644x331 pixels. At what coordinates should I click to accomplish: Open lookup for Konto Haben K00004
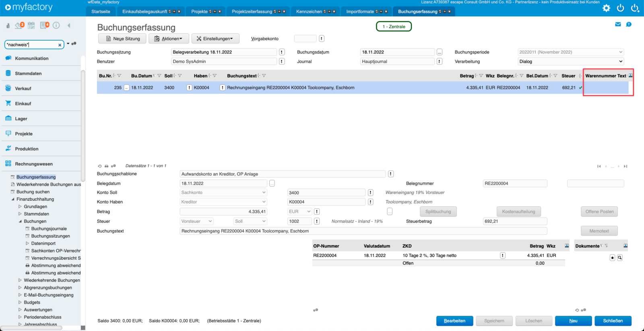[370, 202]
